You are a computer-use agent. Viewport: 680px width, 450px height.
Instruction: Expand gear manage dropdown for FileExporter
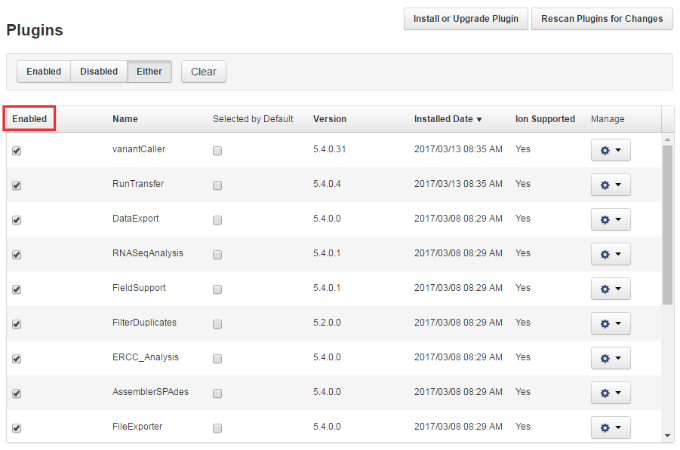pyautogui.click(x=610, y=427)
